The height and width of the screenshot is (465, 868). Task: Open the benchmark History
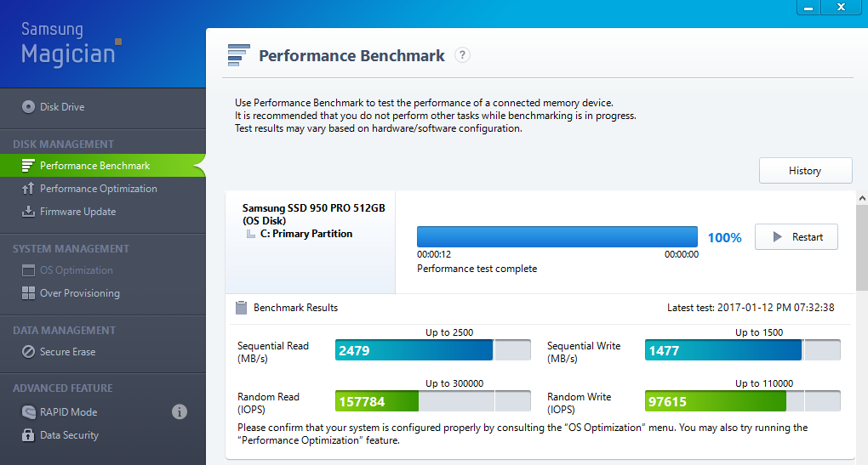[x=805, y=171]
